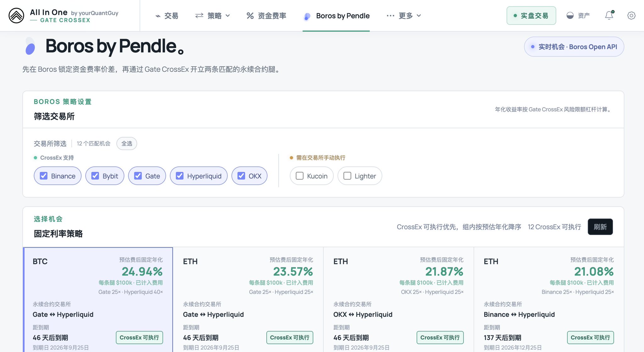This screenshot has width=644, height=352.
Task: Uncheck the Hyperliquid exchange checkbox
Action: (180, 176)
